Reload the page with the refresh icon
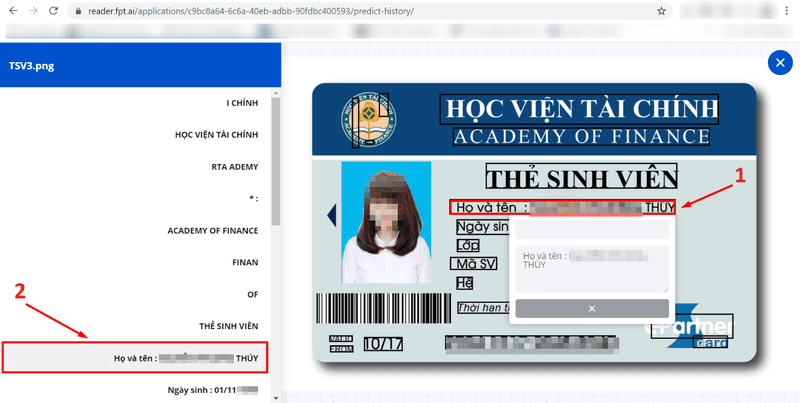Image resolution: width=800 pixels, height=403 pixels. [x=54, y=11]
